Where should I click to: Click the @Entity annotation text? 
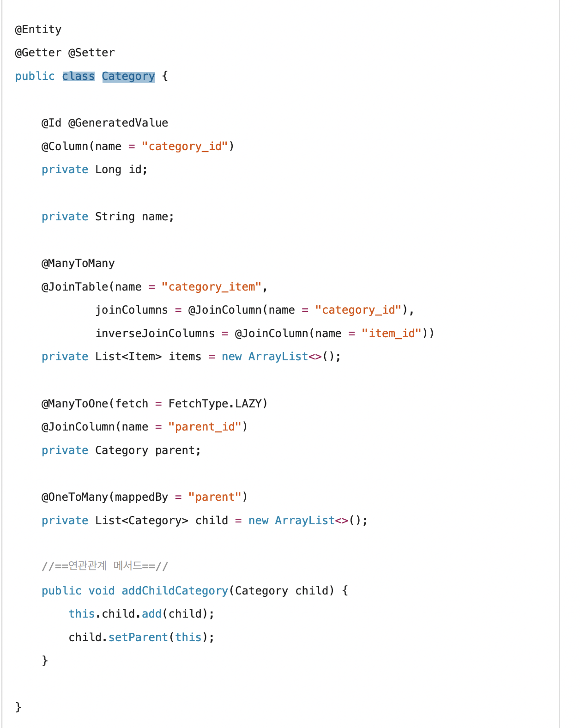38,30
